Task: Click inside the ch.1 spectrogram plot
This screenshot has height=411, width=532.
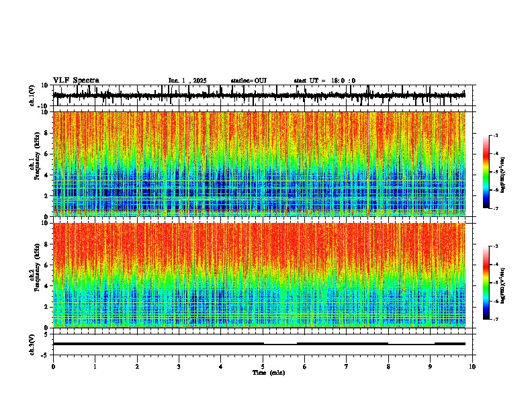Action: click(259, 164)
